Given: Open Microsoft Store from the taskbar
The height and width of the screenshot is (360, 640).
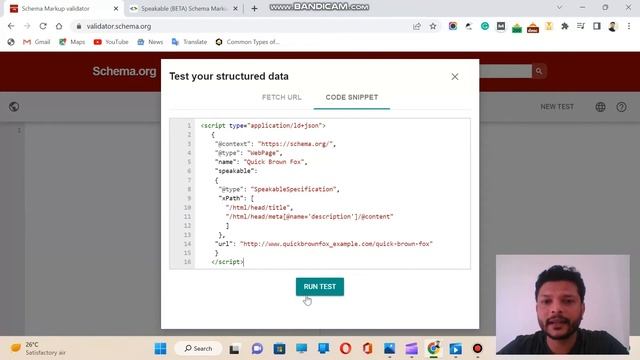Looking at the screenshot, I should [279, 349].
